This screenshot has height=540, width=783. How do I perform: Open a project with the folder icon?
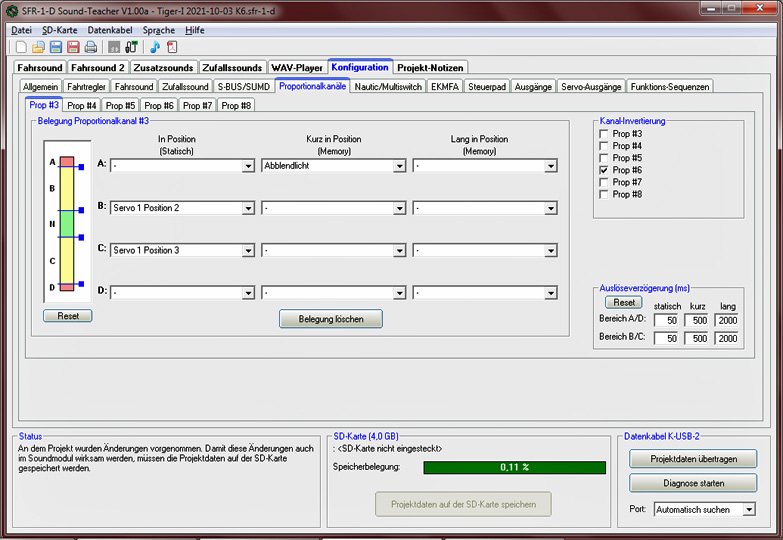[x=38, y=47]
